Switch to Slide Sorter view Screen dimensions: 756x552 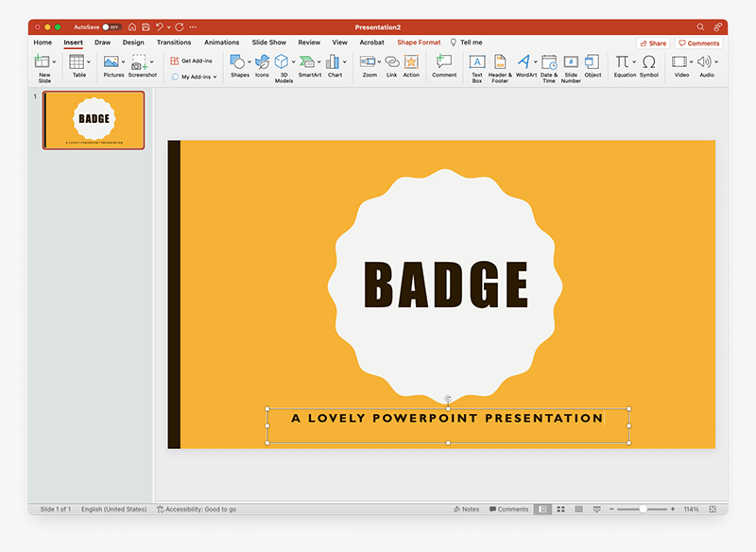[560, 509]
